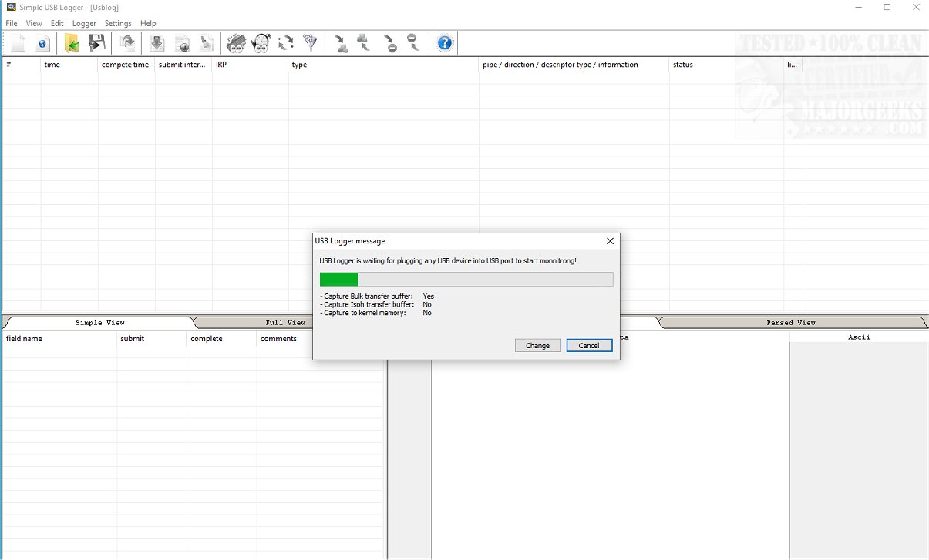Click the 'submit inter...' column header

pyautogui.click(x=183, y=65)
